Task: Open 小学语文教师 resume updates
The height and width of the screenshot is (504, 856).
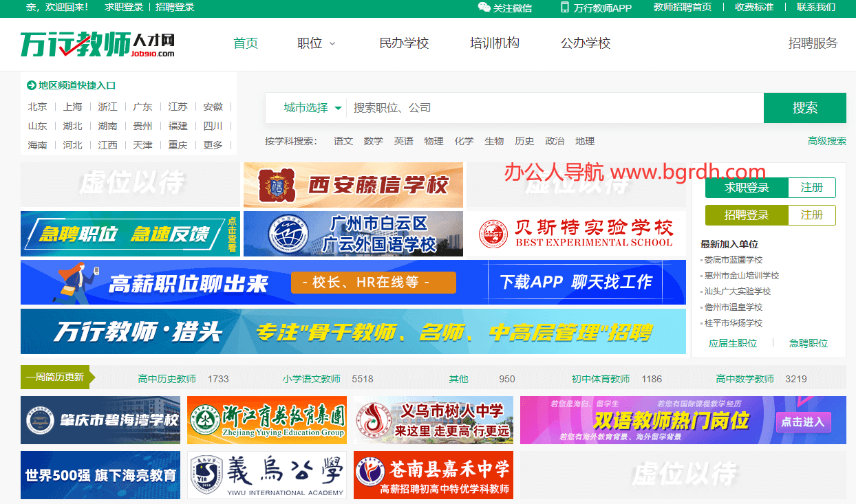Action: point(312,379)
